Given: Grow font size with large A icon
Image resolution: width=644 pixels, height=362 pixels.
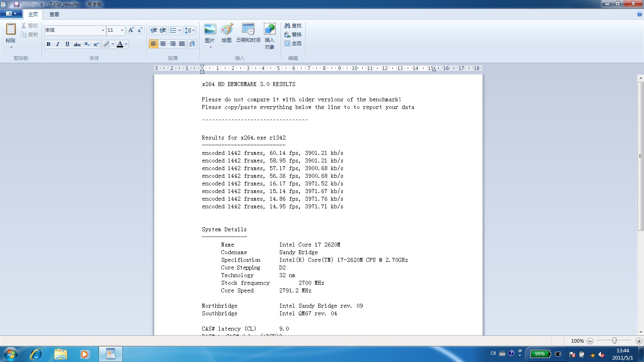Looking at the screenshot, I should 131,30.
